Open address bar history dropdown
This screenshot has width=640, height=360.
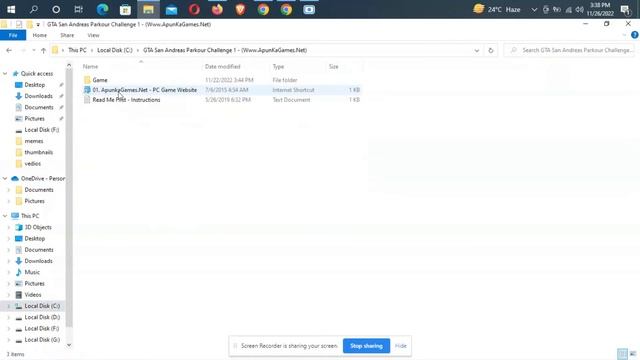click(477, 50)
